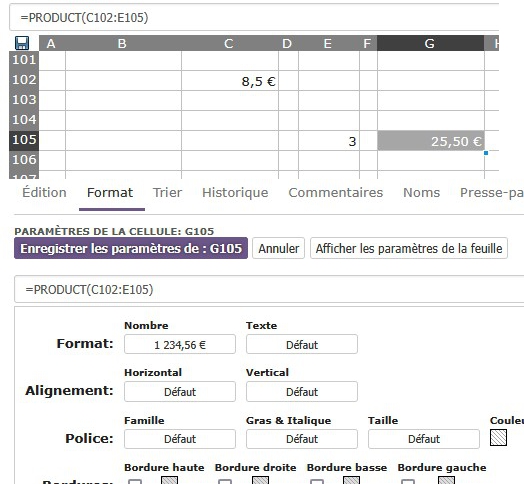Click the floppy disk save icon
Image resolution: width=524 pixels, height=484 pixels.
point(22,43)
